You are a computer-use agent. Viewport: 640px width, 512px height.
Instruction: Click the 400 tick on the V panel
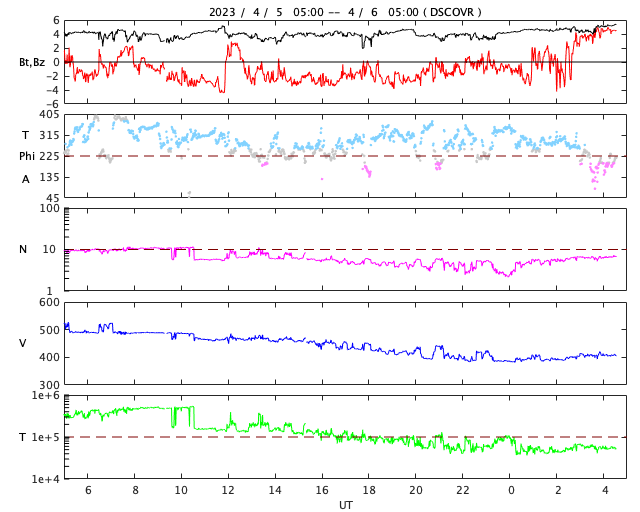(x=49, y=357)
